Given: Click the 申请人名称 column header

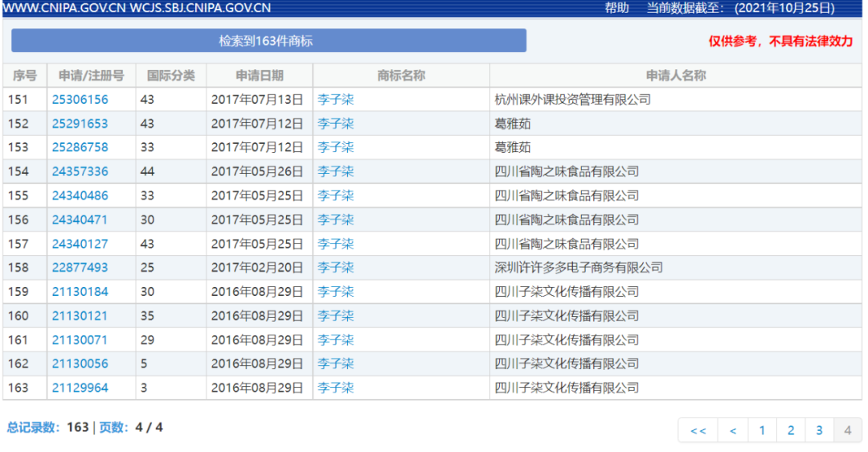Looking at the screenshot, I should click(675, 76).
